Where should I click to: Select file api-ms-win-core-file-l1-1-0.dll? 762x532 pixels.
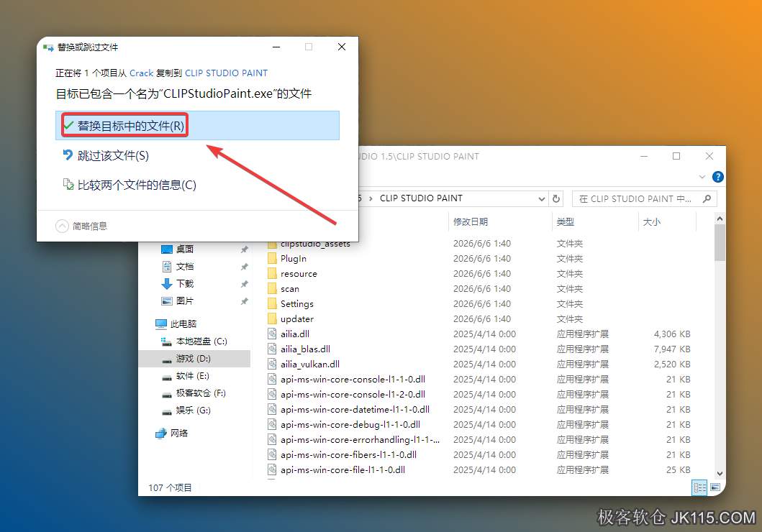[343, 469]
